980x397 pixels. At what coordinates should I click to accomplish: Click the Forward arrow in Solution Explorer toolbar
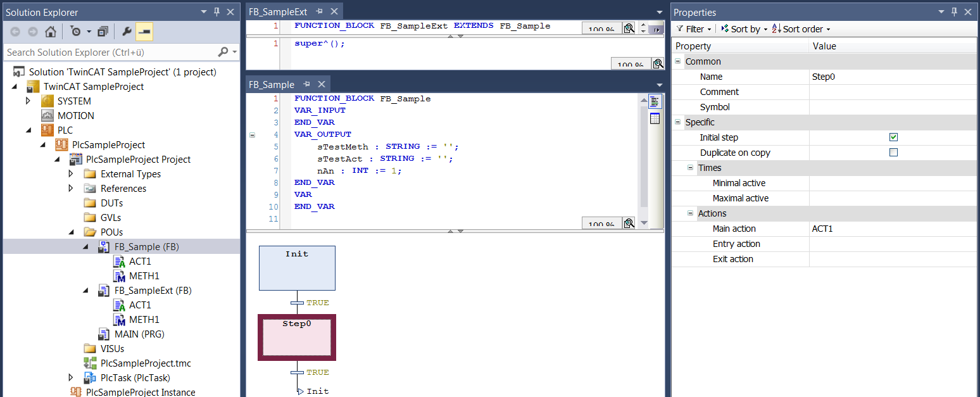(x=32, y=31)
